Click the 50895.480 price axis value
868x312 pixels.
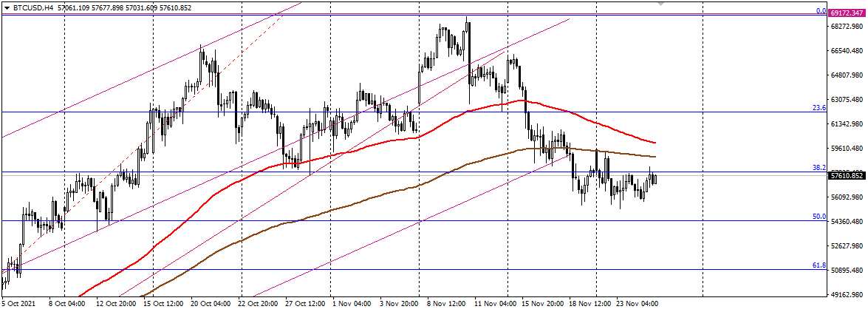[x=847, y=271]
